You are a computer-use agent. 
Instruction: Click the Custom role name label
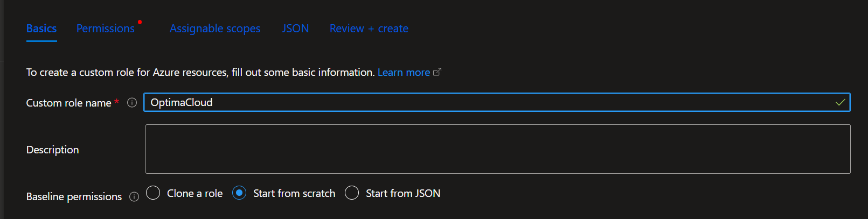[68, 103]
